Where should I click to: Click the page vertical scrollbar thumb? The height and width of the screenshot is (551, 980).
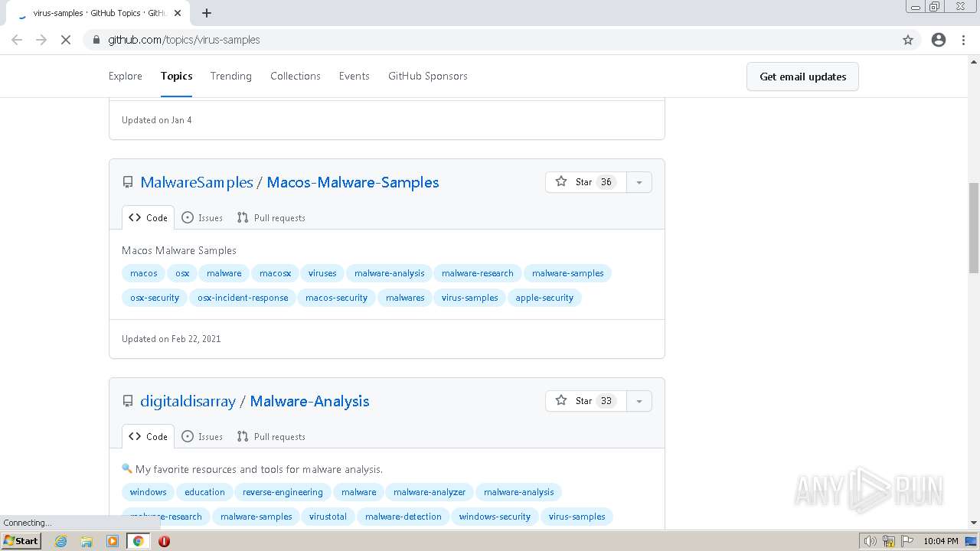(x=974, y=227)
